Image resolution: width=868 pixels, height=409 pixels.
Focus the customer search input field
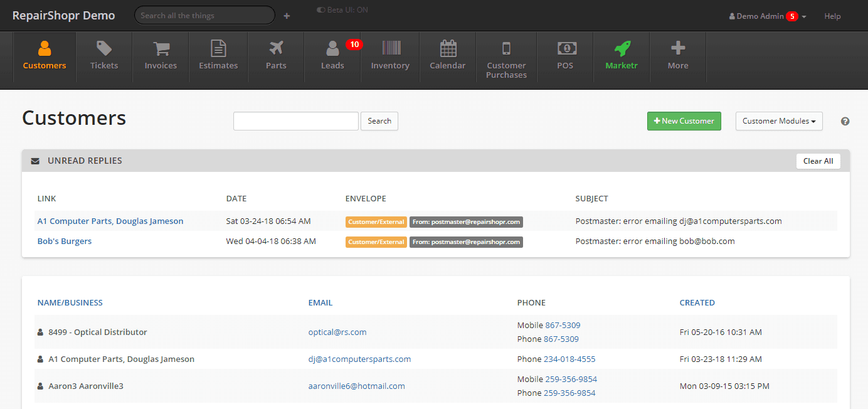click(295, 121)
